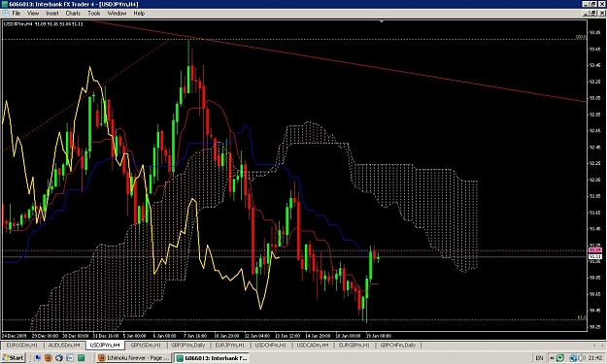Switch to the GBPUSDm,H1 chart tab
Viewport: 607px width, 364px height.
pyautogui.click(x=145, y=345)
